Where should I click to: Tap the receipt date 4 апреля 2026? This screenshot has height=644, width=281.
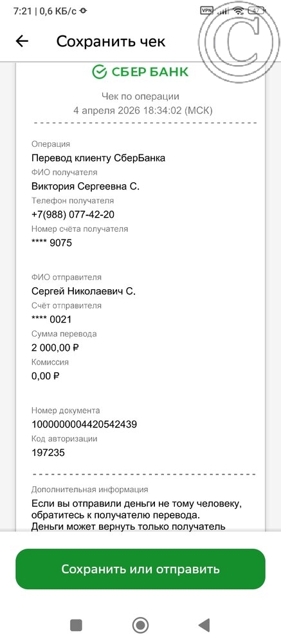click(x=107, y=111)
